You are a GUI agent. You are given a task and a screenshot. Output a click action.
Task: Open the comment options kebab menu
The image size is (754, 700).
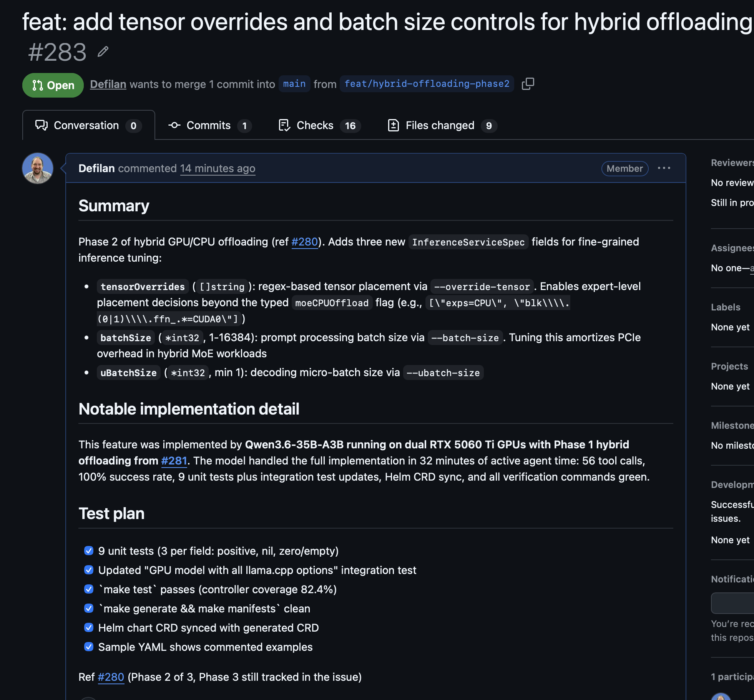664,168
